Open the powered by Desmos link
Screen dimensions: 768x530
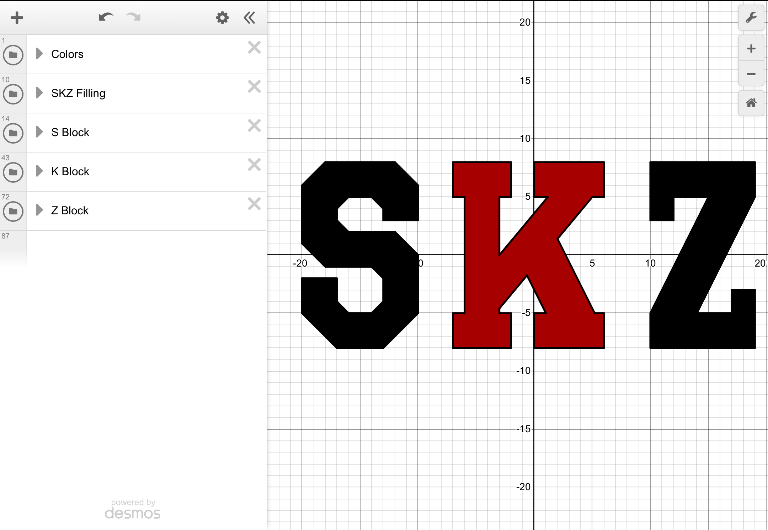132,509
